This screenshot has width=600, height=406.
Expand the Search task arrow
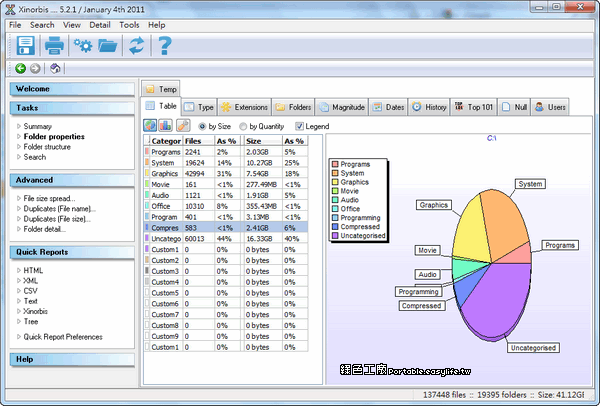[x=19, y=157]
